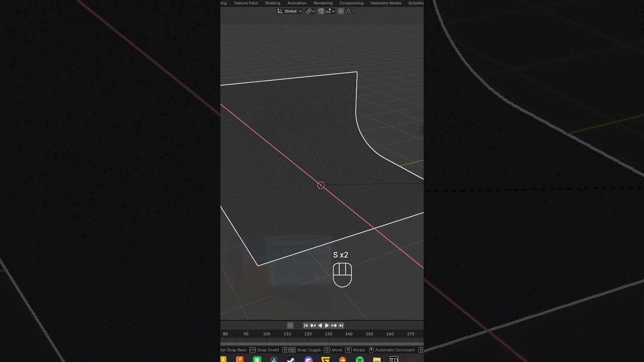Click the G key icon in status bar

click(x=327, y=350)
